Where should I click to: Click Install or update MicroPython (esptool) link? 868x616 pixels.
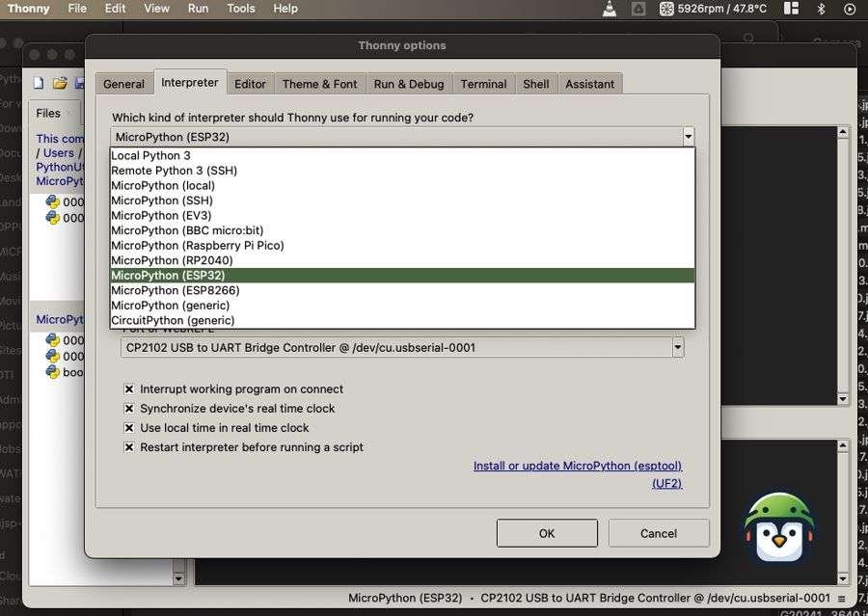(578, 466)
